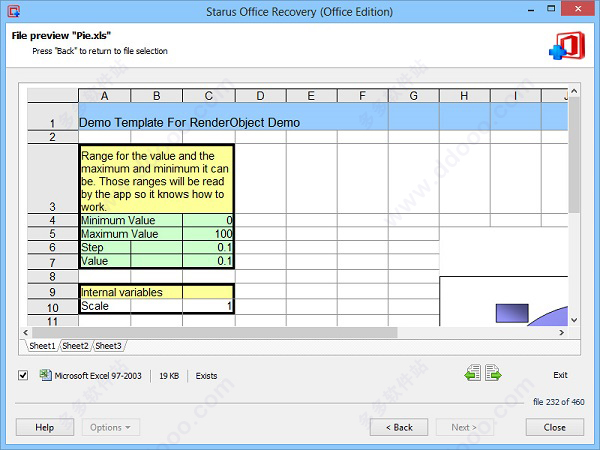The width and height of the screenshot is (600, 450).
Task: Click the Help button
Action: [45, 427]
